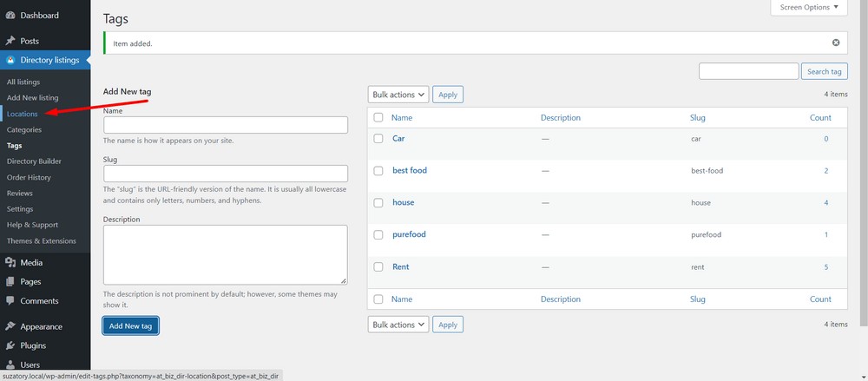
Task: Open Add New listing submenu item
Action: [32, 97]
